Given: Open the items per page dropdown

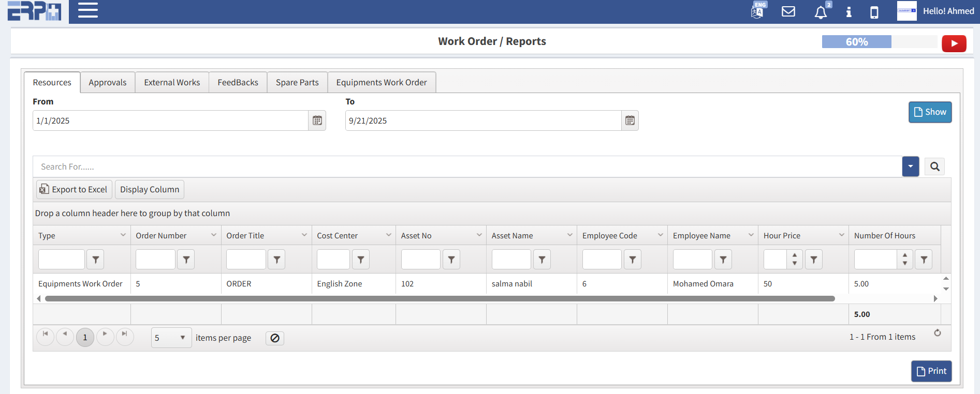Looking at the screenshot, I should coord(171,338).
